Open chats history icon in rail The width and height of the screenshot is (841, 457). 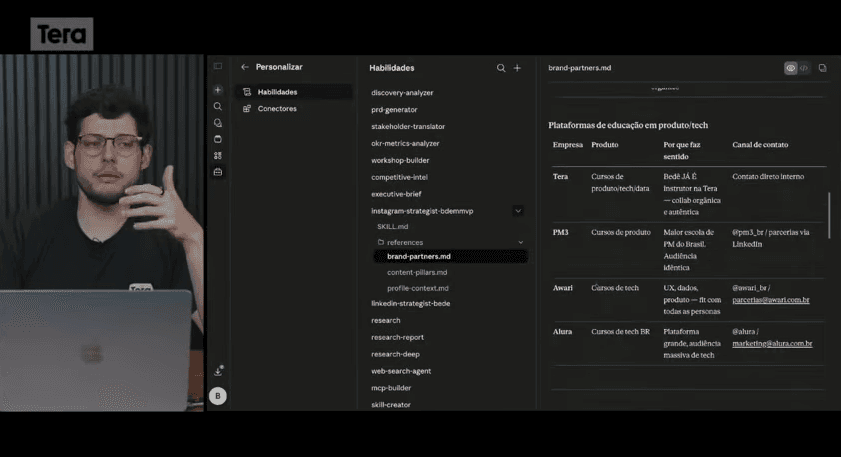coord(218,123)
